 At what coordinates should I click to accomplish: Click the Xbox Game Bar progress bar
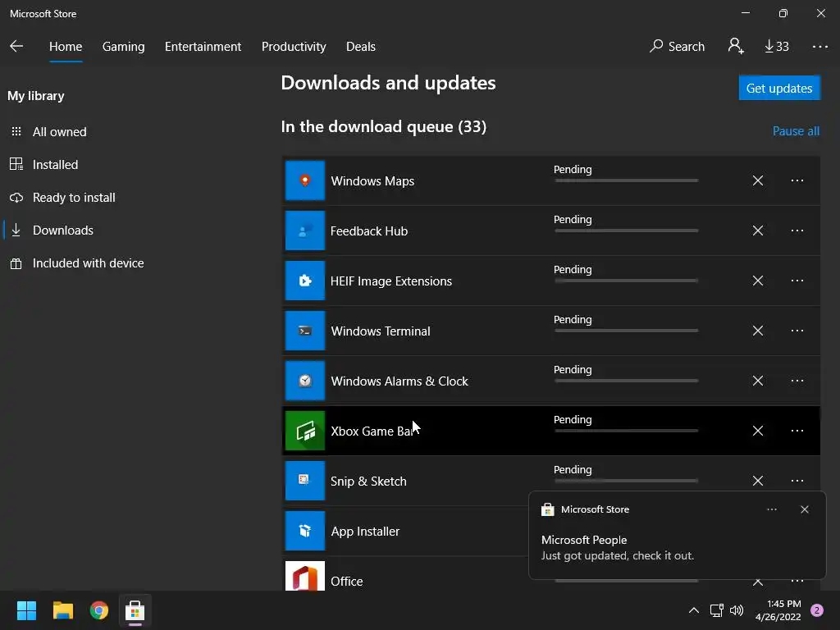pos(626,431)
